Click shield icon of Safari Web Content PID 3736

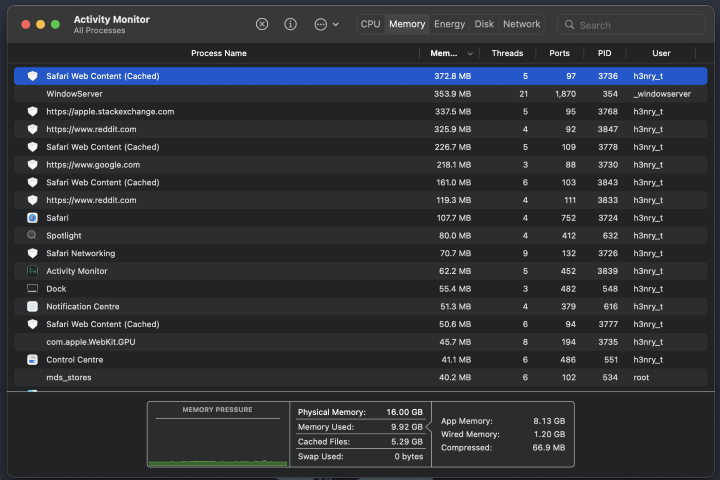32,76
